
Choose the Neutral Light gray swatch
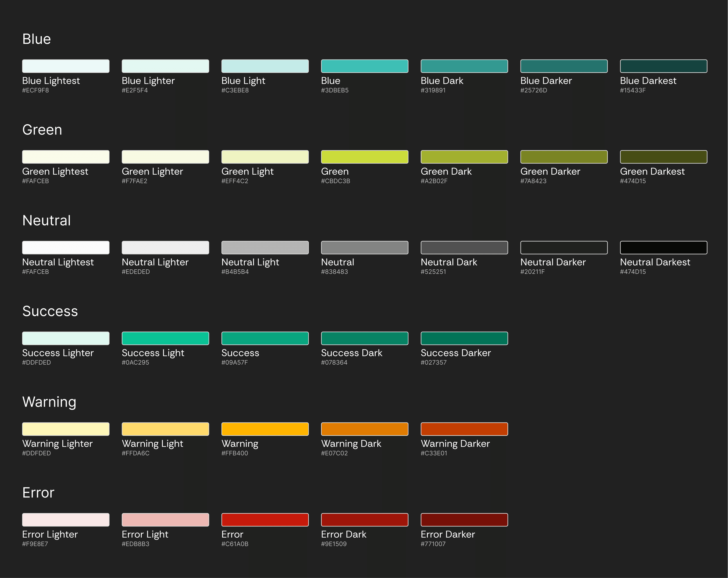point(265,248)
